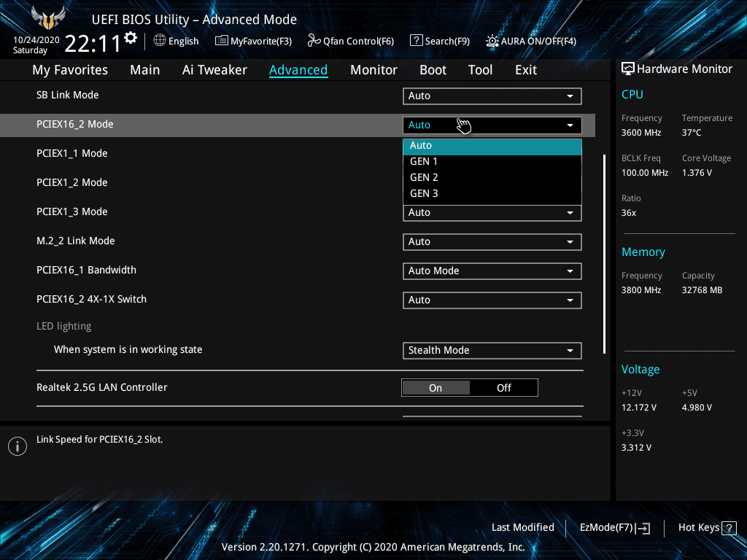Select the M.2_2 Link Mode row label

point(76,241)
